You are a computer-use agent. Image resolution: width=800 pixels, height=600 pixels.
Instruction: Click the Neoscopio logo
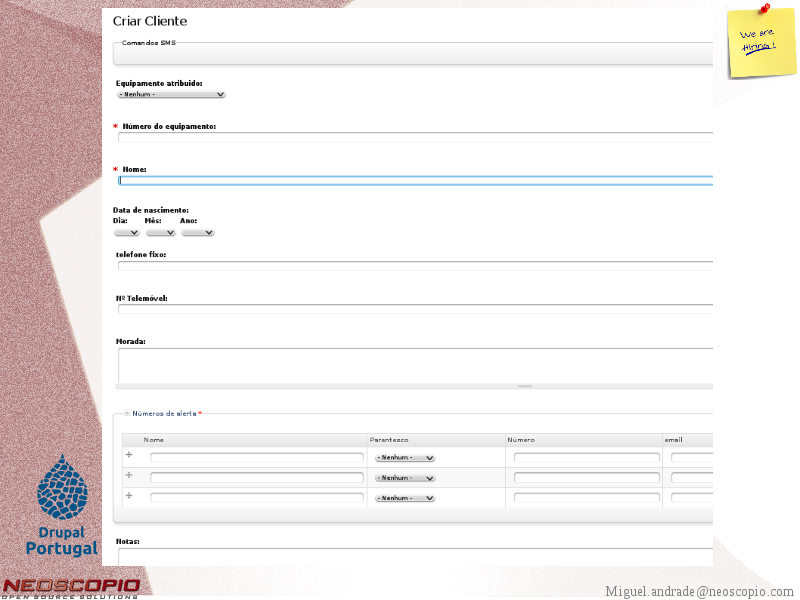(x=70, y=588)
